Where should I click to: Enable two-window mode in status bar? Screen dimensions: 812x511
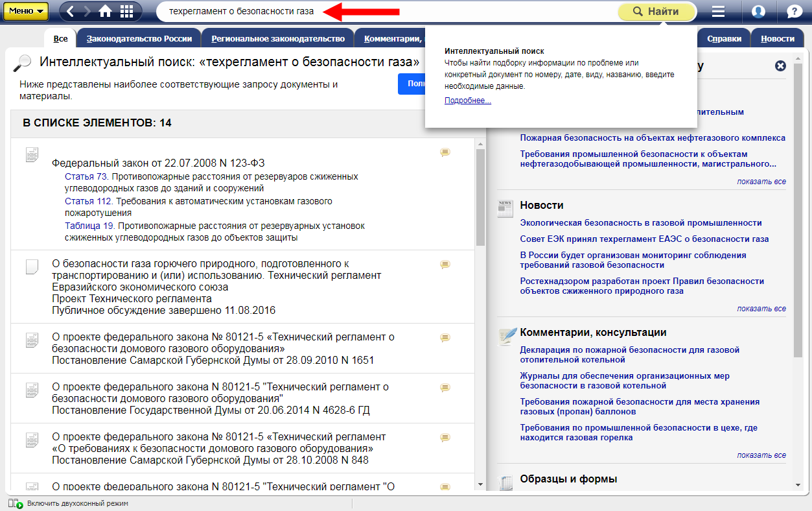pos(76,503)
